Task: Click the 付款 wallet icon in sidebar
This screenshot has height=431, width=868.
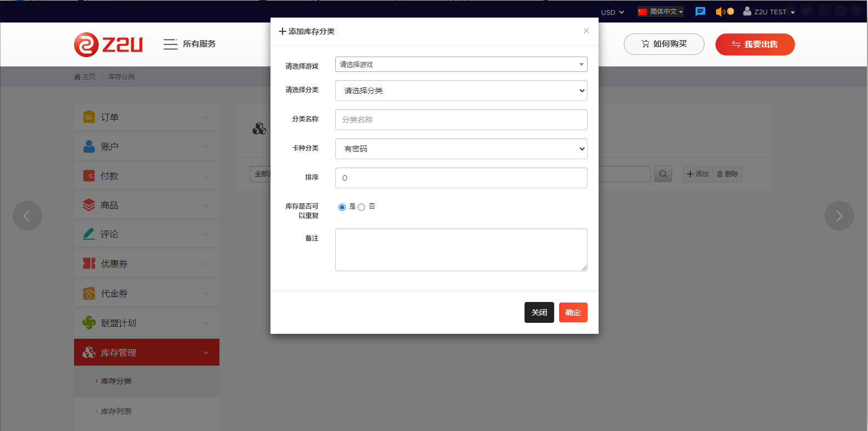Action: pos(89,176)
